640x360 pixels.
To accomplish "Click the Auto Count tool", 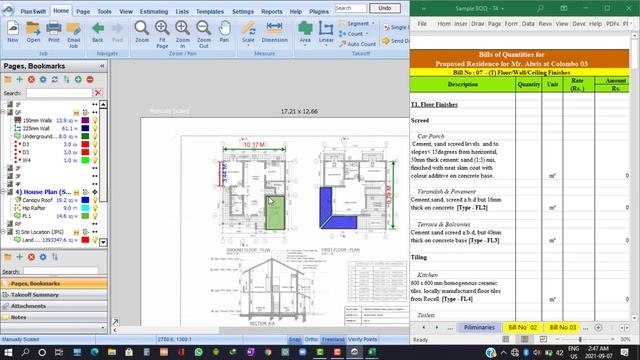I will (x=358, y=44).
